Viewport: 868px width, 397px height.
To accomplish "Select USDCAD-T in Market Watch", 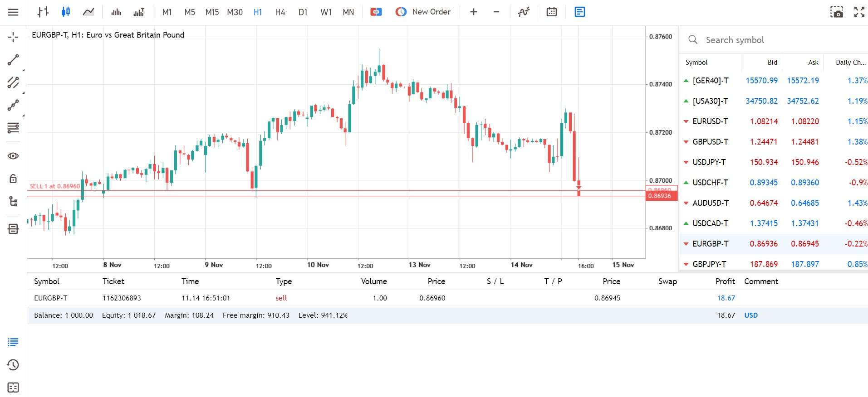I will [710, 223].
